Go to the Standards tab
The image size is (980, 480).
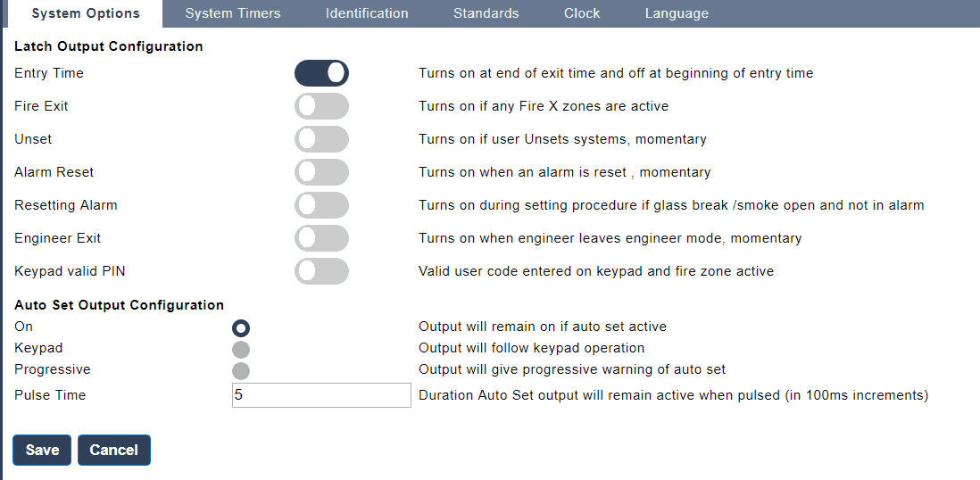click(486, 13)
